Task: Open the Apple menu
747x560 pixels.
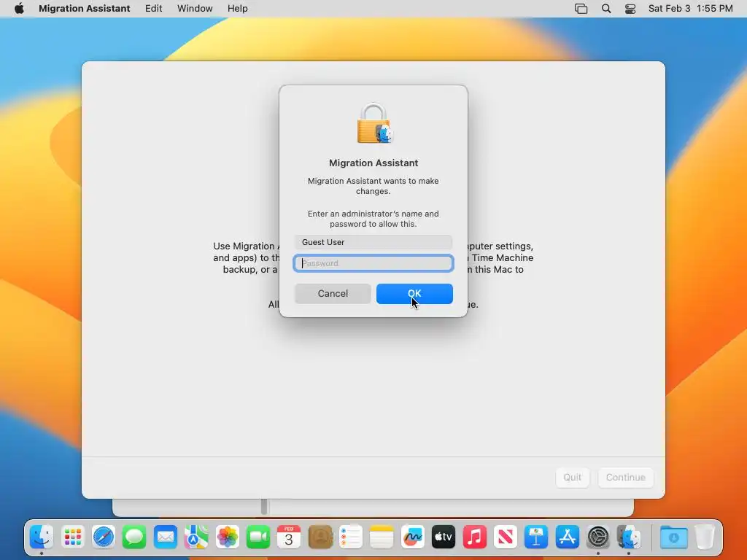Action: [x=19, y=9]
